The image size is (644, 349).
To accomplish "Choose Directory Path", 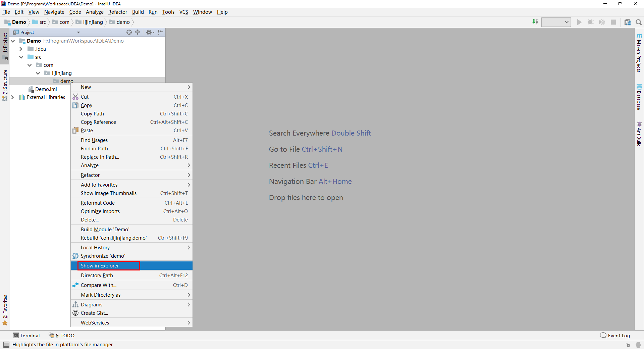I will pyautogui.click(x=131, y=276).
